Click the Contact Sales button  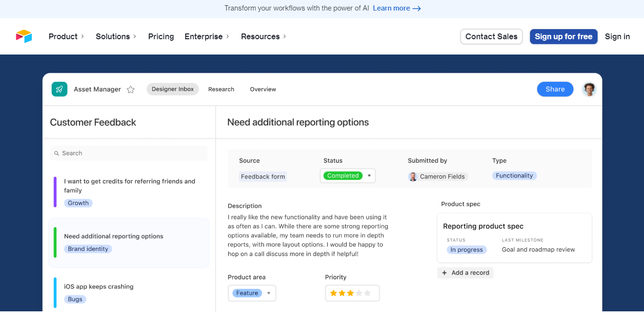click(491, 36)
